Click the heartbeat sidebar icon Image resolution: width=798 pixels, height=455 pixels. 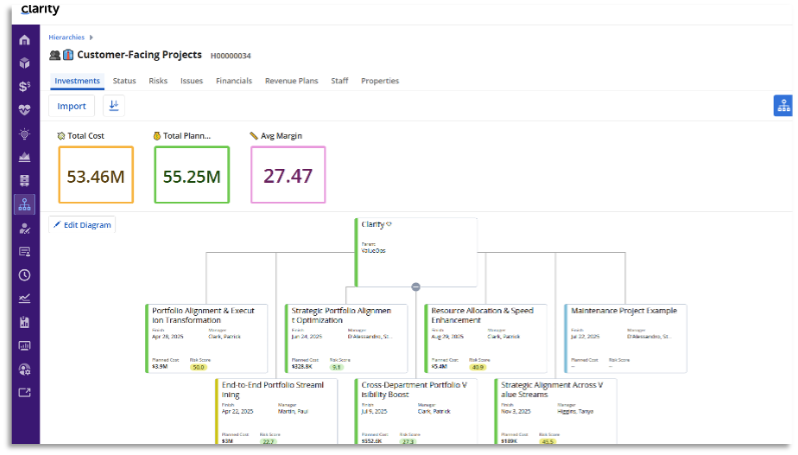(x=24, y=110)
